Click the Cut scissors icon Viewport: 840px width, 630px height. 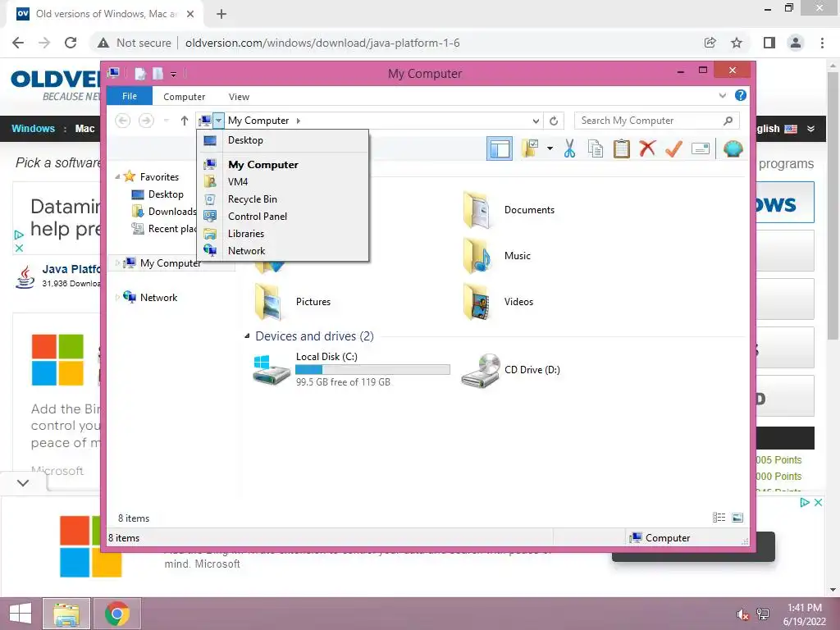[569, 148]
